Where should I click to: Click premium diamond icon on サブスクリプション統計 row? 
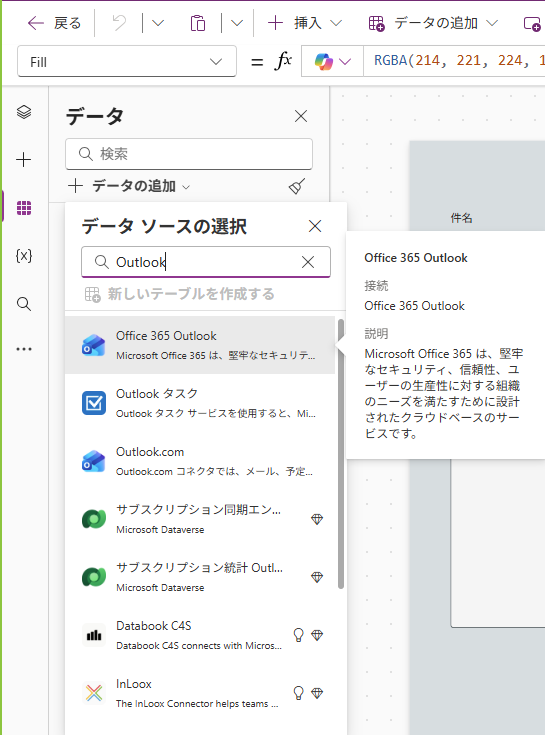tap(317, 577)
